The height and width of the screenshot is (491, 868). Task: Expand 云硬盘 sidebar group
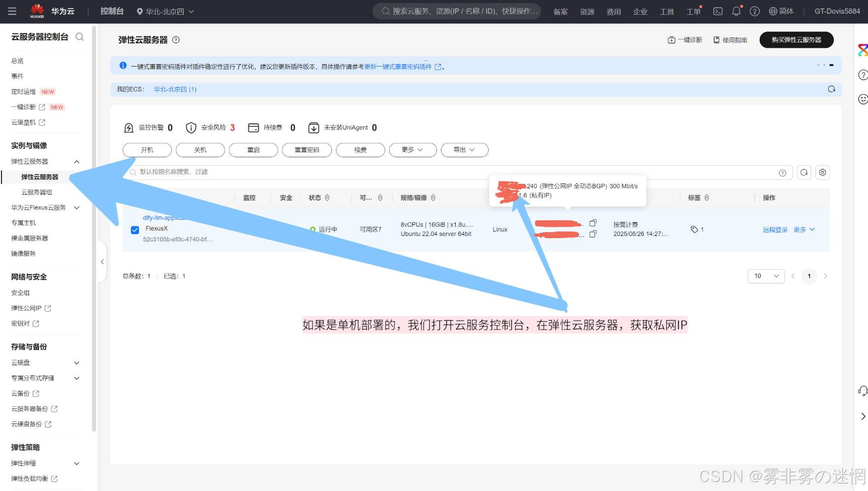(x=77, y=363)
